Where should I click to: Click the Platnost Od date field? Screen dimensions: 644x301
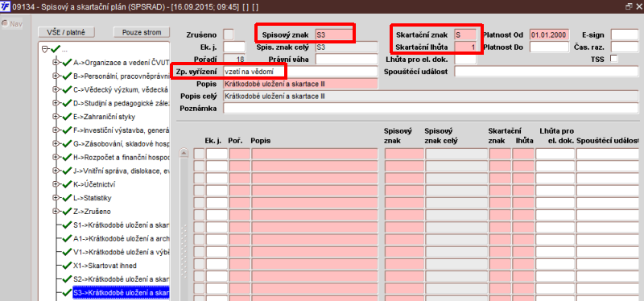[549, 35]
